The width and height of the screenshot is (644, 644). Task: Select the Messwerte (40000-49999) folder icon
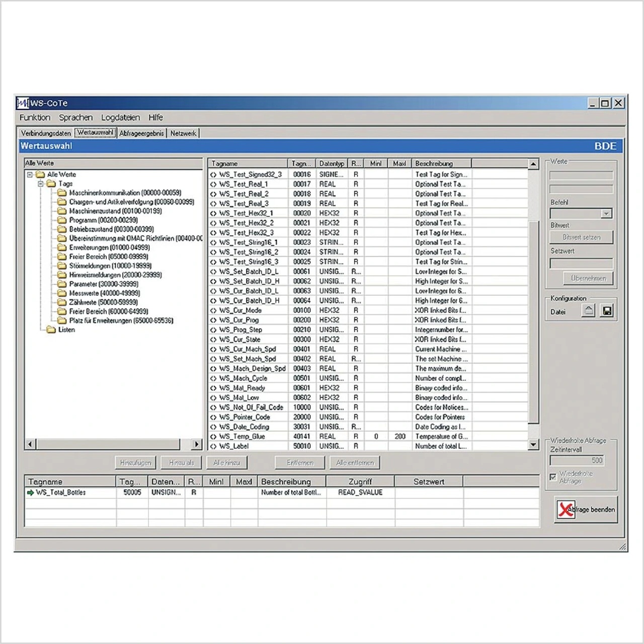tap(62, 293)
